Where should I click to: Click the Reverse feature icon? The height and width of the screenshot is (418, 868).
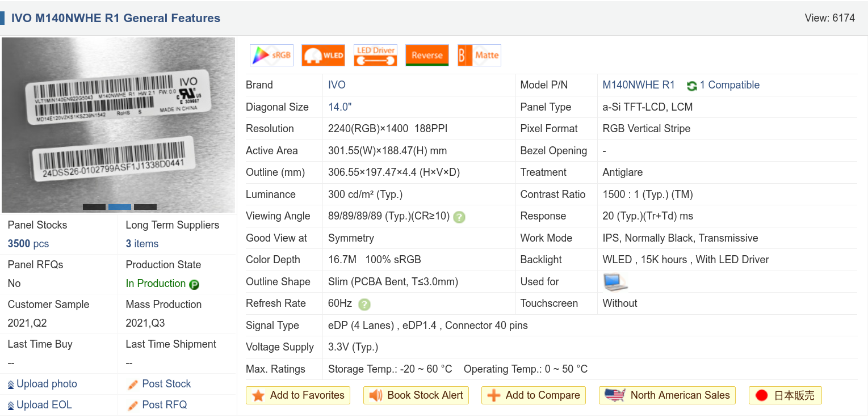click(427, 56)
